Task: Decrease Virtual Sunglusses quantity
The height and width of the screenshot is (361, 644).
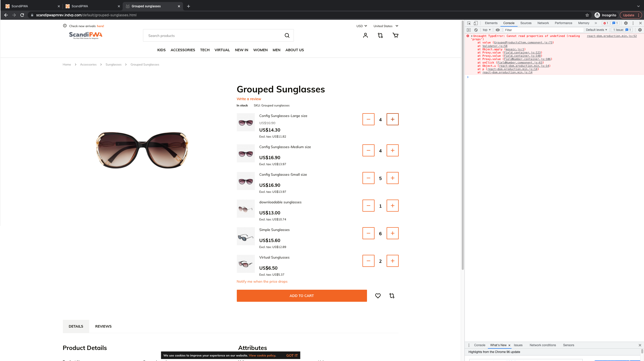Action: point(368,261)
